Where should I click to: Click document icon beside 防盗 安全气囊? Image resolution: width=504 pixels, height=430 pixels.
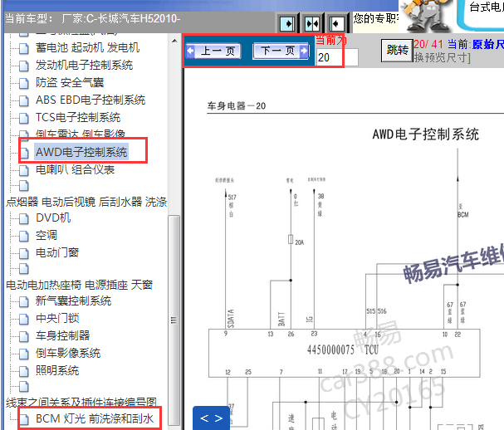pyautogui.click(x=24, y=83)
